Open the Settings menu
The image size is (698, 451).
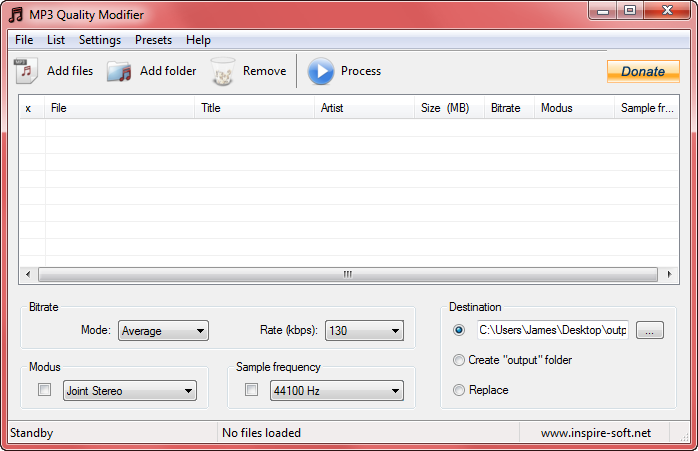[100, 40]
